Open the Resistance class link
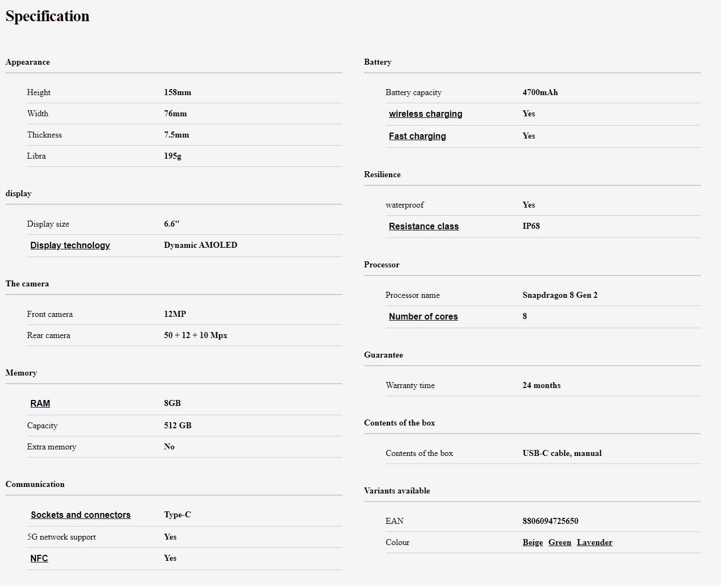 click(424, 227)
